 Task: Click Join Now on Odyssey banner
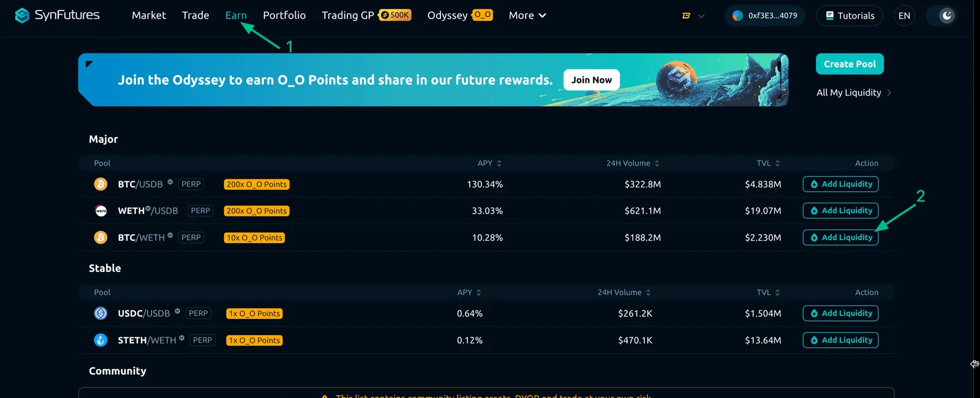click(591, 80)
